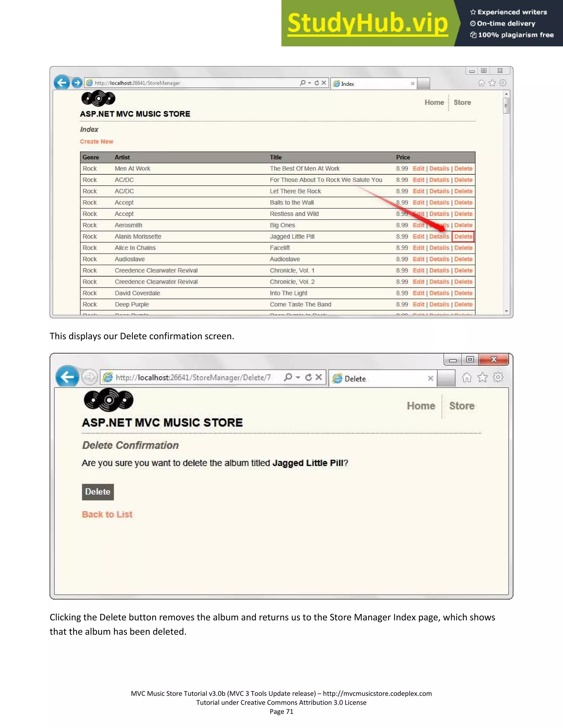
Task: Click Genre column header
Action: (x=91, y=157)
